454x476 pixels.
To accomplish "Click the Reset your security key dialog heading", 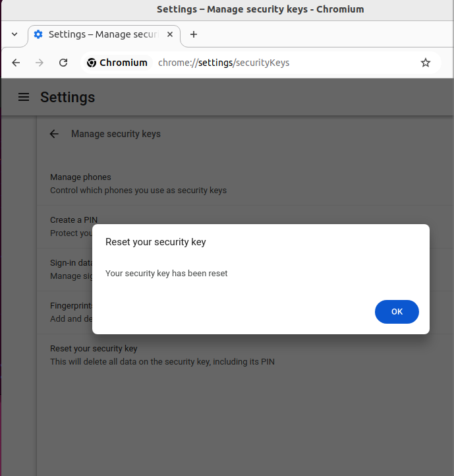I will click(x=156, y=242).
